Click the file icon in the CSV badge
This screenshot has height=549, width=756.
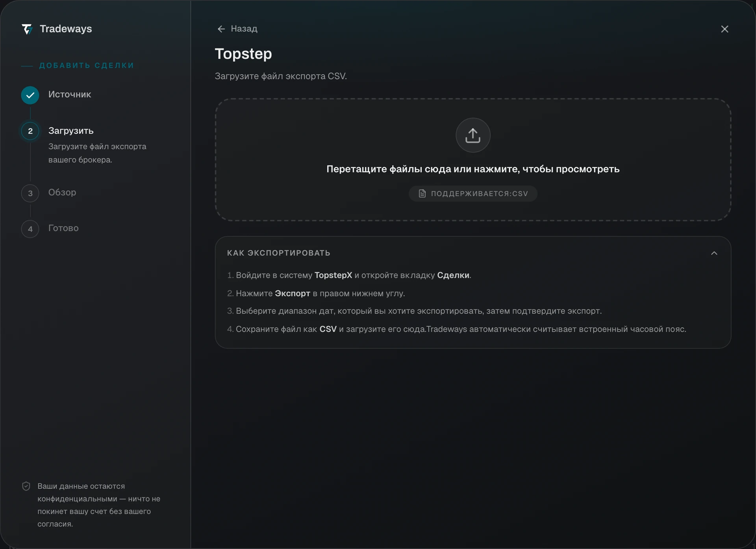click(422, 193)
